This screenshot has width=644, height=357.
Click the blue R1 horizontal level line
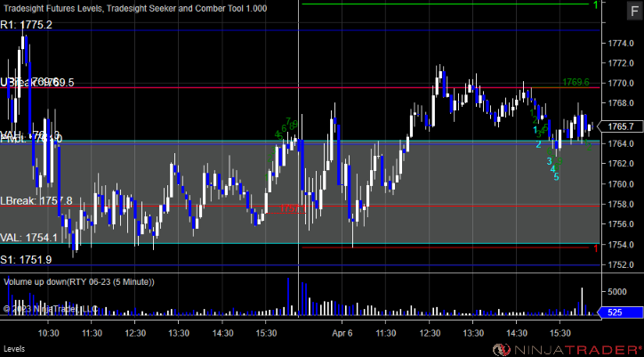pyautogui.click(x=301, y=30)
